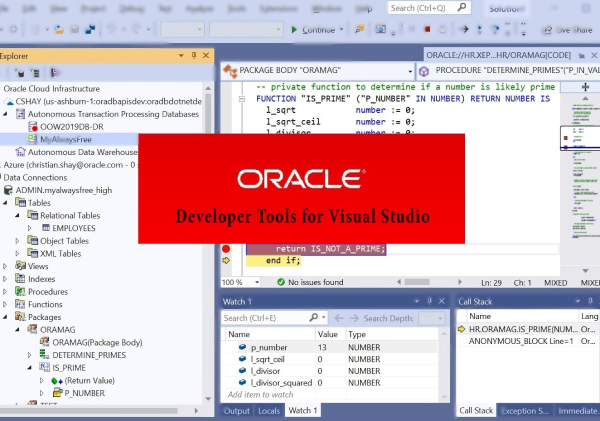Click the Show Next Statement arrow icon
The image size is (600, 421).
coord(464,29)
